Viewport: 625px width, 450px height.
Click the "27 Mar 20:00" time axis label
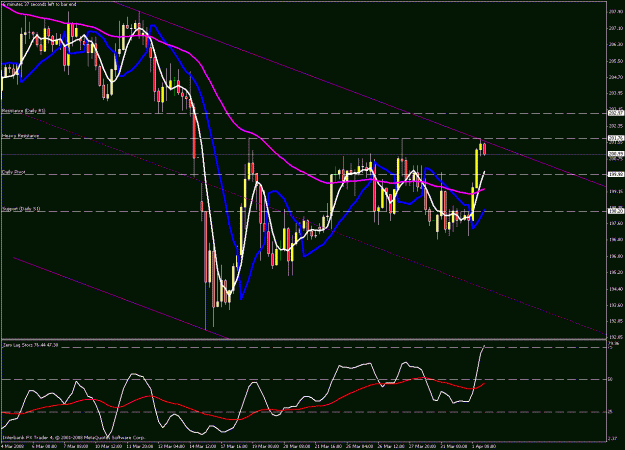coord(423,446)
